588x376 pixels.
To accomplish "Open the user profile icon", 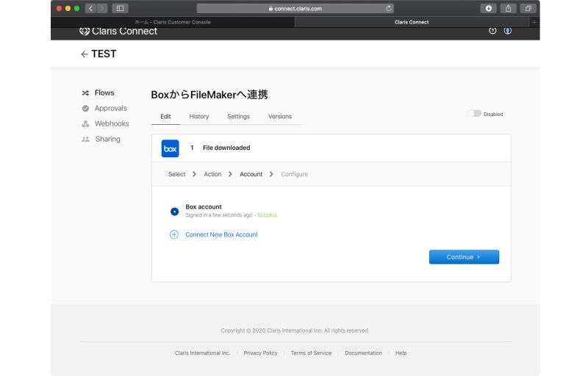I will tap(507, 31).
